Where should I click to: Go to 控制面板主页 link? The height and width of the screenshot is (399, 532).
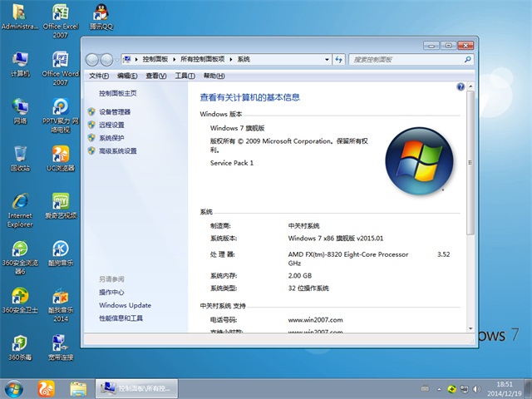coord(118,93)
